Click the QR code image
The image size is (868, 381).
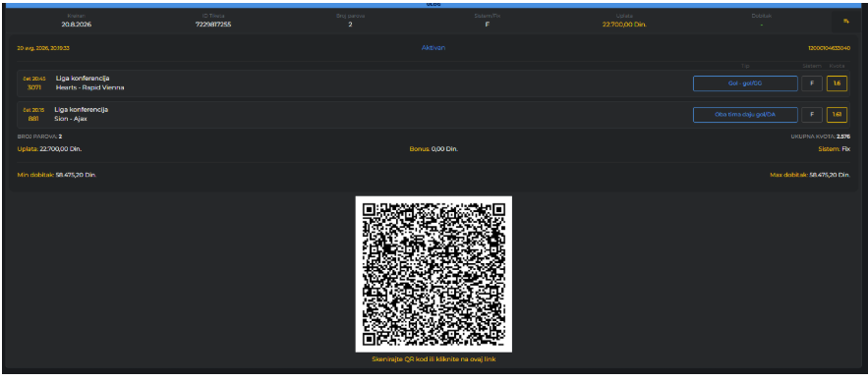(434, 274)
